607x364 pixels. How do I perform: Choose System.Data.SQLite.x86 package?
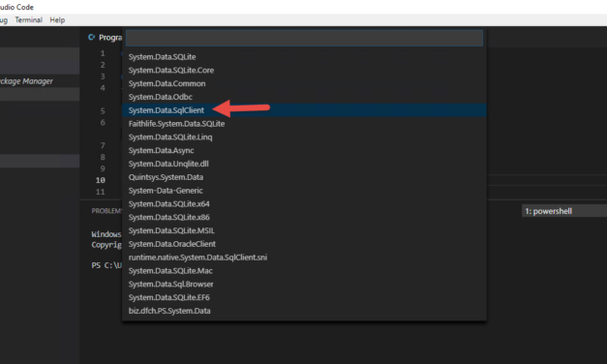pyautogui.click(x=304, y=217)
